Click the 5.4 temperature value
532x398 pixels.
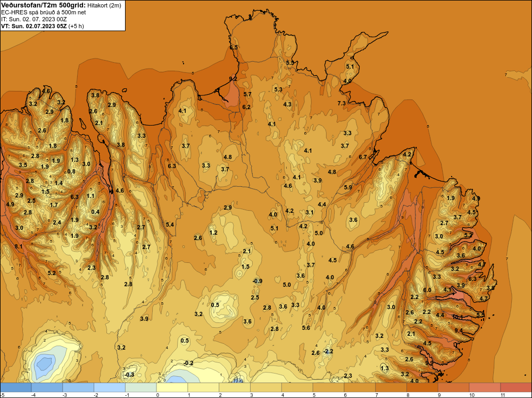point(170,225)
